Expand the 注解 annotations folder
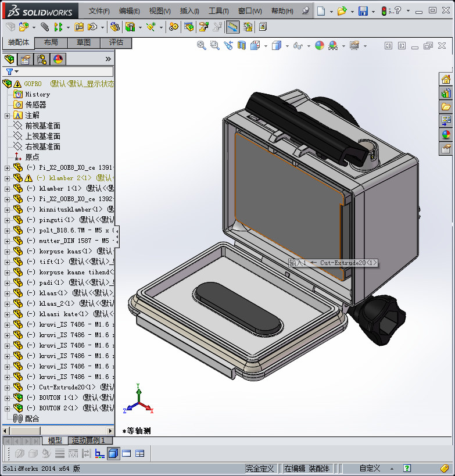The width and height of the screenshot is (455, 476). (x=7, y=116)
